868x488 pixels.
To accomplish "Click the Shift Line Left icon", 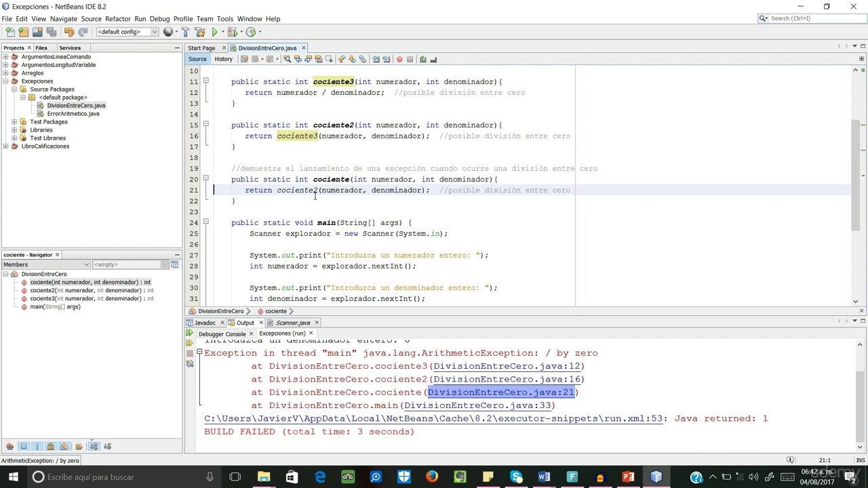I will pos(376,59).
